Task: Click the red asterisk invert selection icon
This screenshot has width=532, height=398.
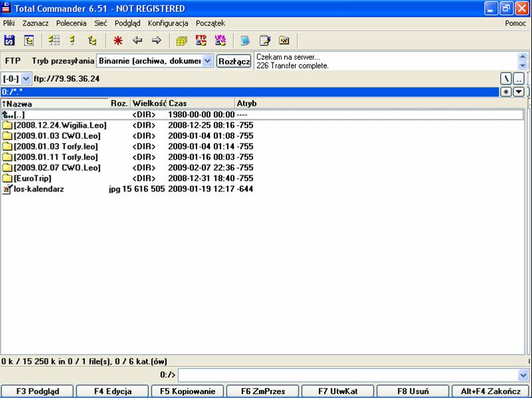Action: click(x=118, y=41)
